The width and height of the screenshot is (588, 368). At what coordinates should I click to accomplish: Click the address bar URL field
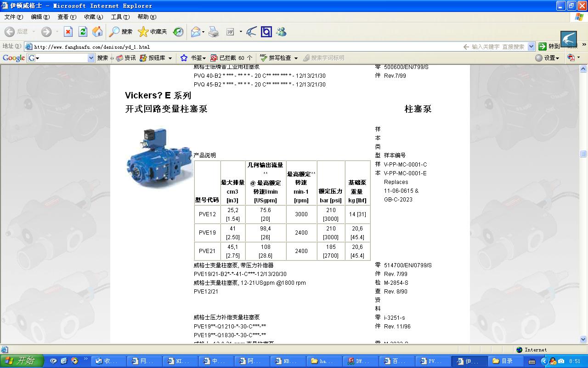tap(243, 46)
